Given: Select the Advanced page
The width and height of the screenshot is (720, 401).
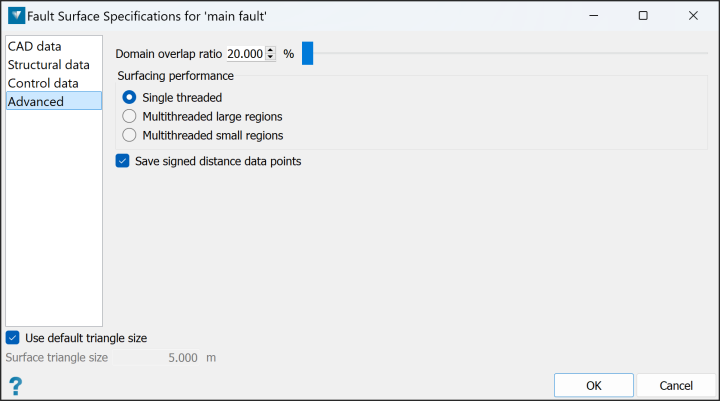Looking at the screenshot, I should tap(54, 101).
